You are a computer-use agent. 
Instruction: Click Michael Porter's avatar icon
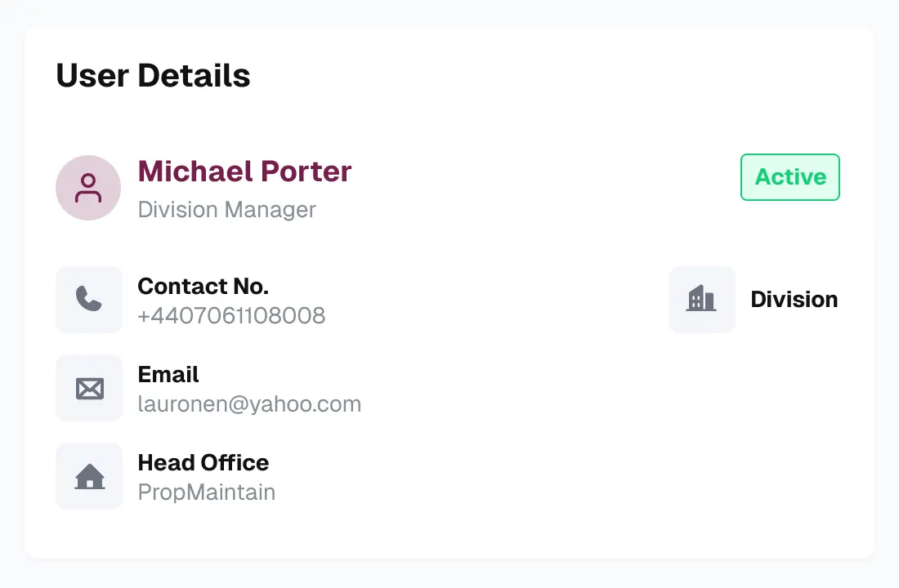click(x=88, y=188)
